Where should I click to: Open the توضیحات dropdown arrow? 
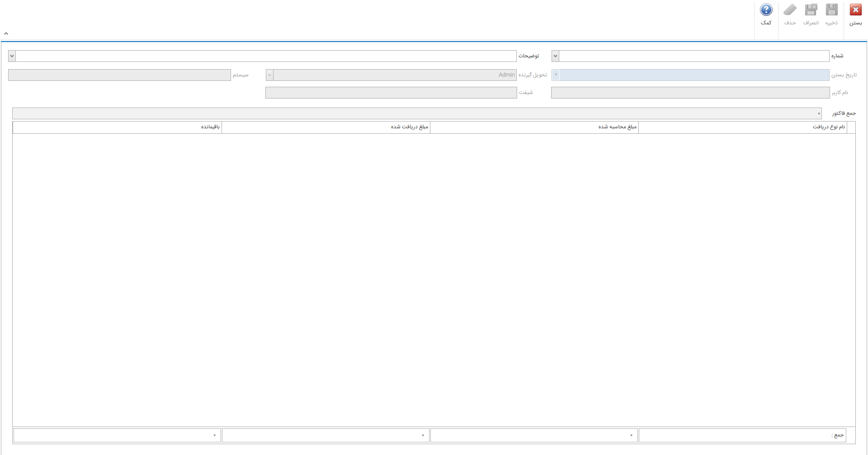tap(12, 56)
